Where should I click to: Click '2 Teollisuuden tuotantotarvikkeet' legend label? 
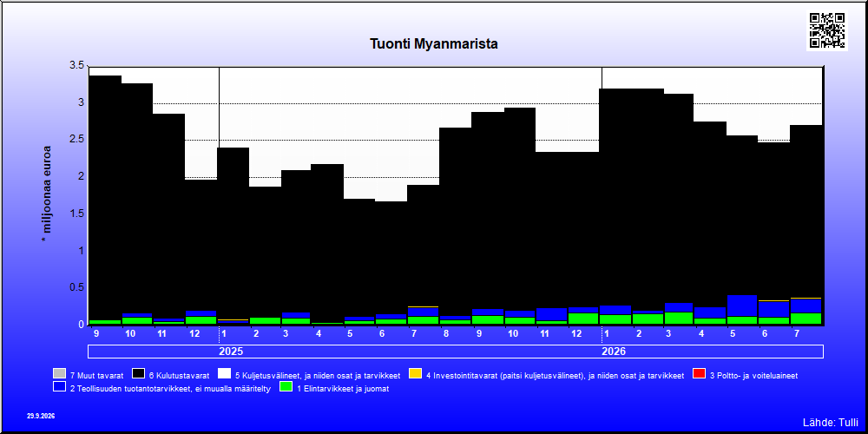click(x=170, y=389)
